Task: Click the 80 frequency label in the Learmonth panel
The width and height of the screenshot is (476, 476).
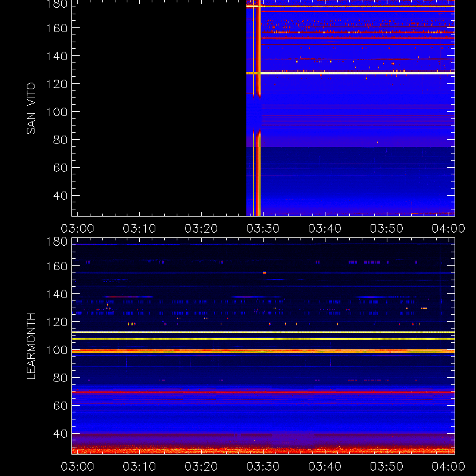Action: pos(60,378)
